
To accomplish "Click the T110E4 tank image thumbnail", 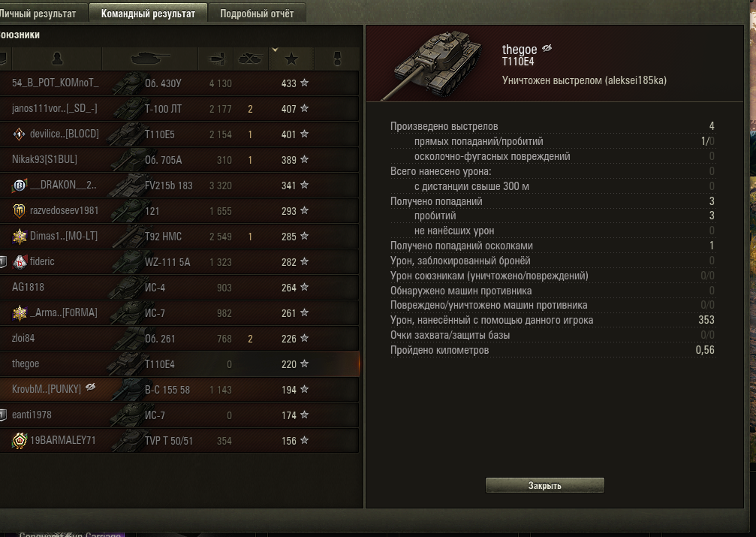I will [x=432, y=64].
